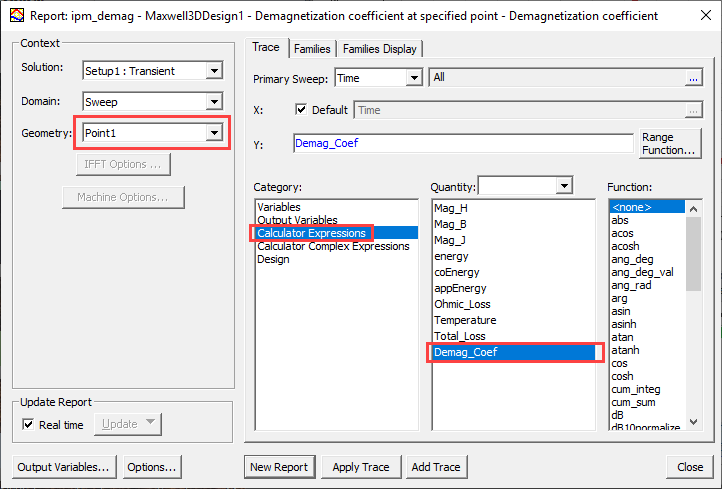Select Demag_Coef quantity

pos(513,352)
